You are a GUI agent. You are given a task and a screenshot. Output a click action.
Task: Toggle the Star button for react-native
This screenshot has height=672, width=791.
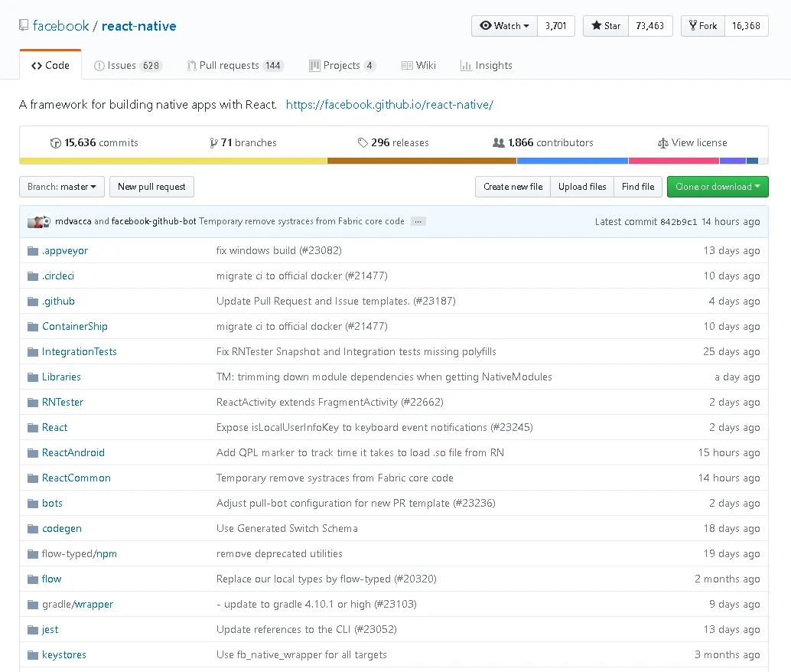pyautogui.click(x=606, y=26)
